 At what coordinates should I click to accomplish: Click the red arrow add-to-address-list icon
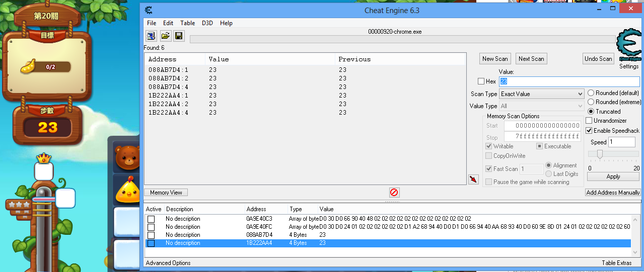(473, 179)
